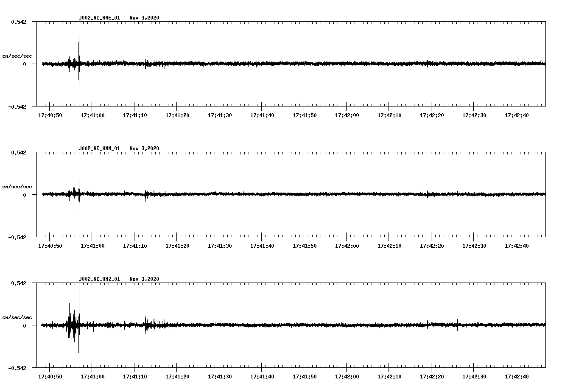
Task: Click the cm/sec/sec label on bottom plot
Action: (x=17, y=316)
